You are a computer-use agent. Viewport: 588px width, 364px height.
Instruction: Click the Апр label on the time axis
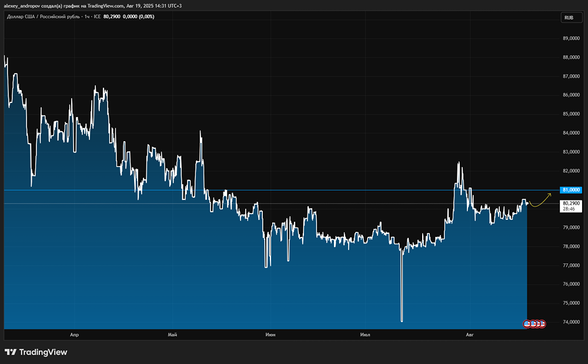74,335
